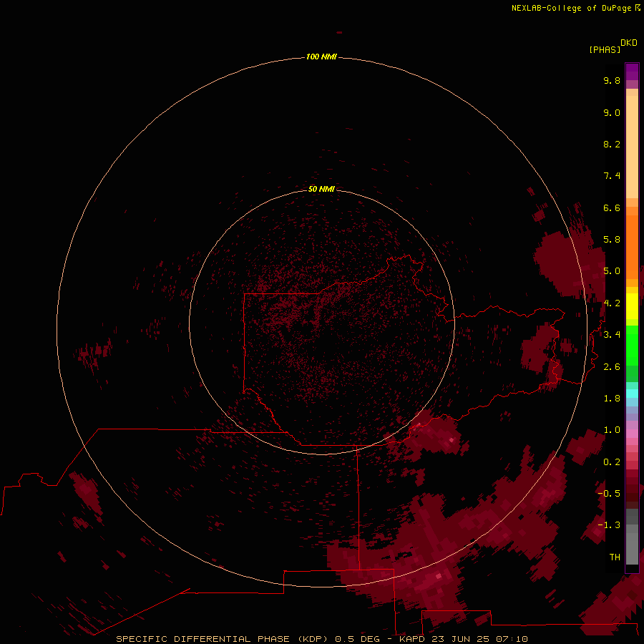Click the purple segment at the top of the color bar
Image resolution: width=644 pixels, height=644 pixels.
click(632, 72)
